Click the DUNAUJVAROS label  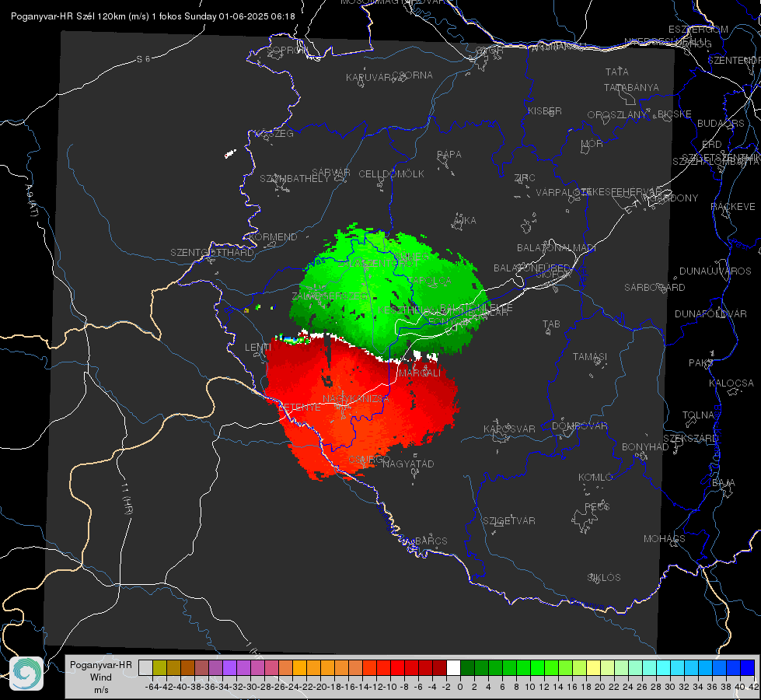point(715,271)
